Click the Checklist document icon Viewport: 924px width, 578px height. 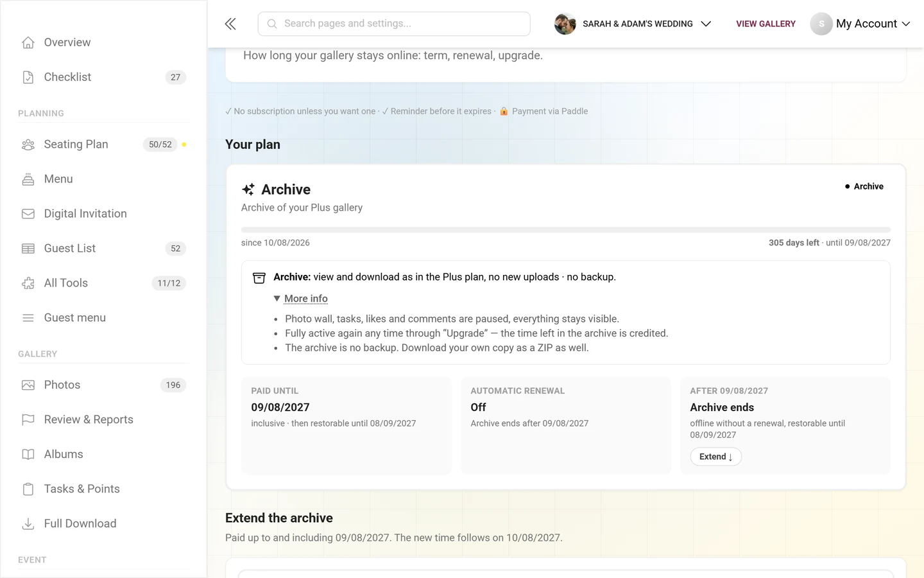(28, 77)
